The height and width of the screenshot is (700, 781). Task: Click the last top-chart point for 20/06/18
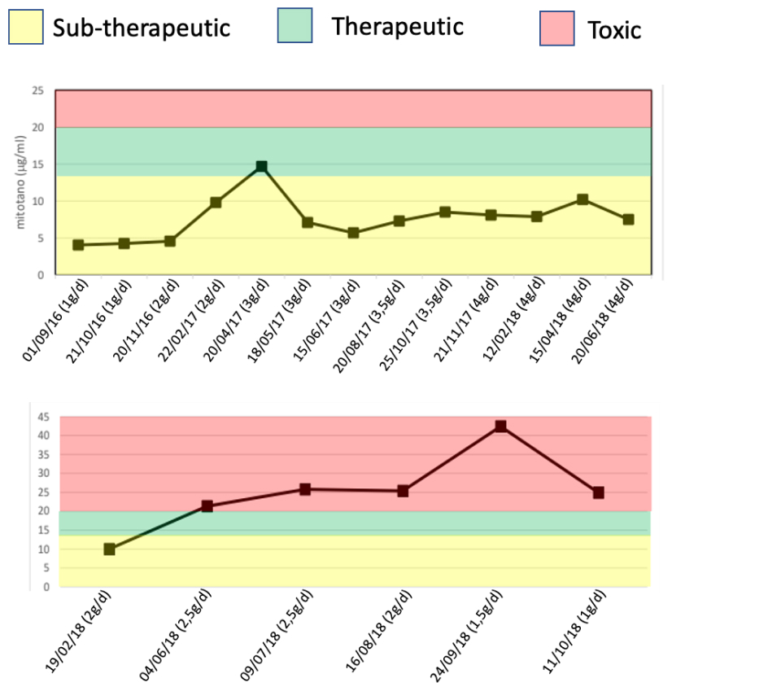[628, 220]
